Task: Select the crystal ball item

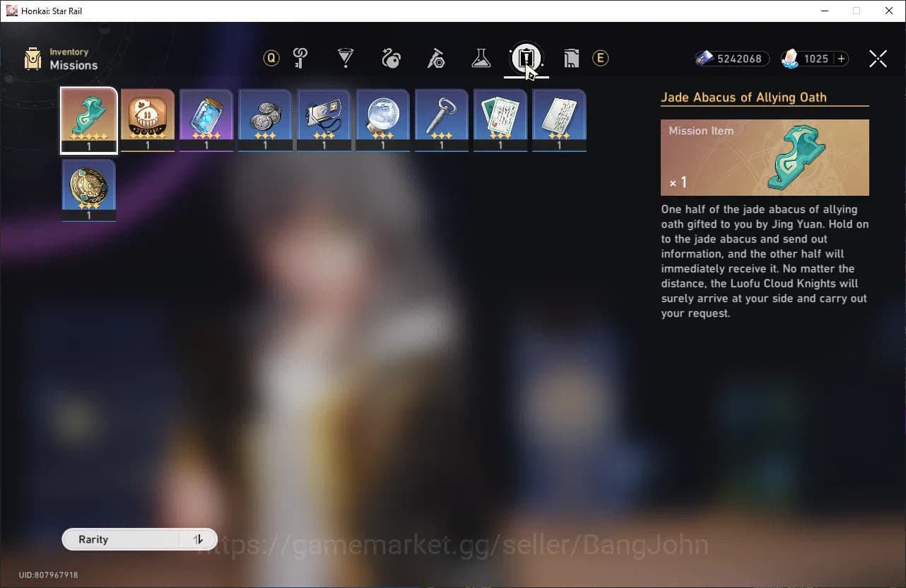Action: point(383,120)
